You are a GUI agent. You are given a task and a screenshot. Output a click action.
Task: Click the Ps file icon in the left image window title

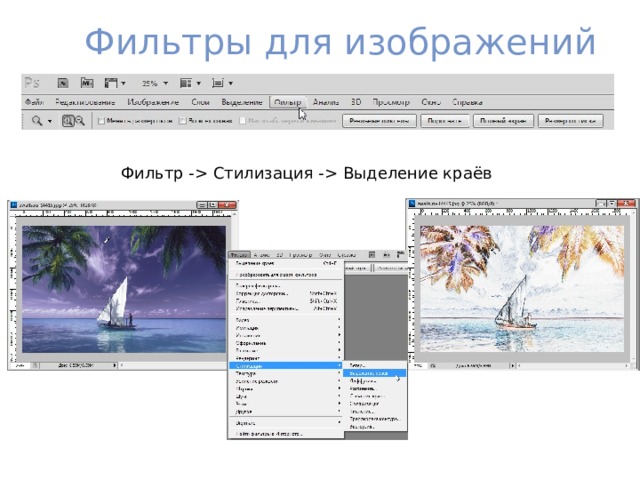pyautogui.click(x=13, y=205)
